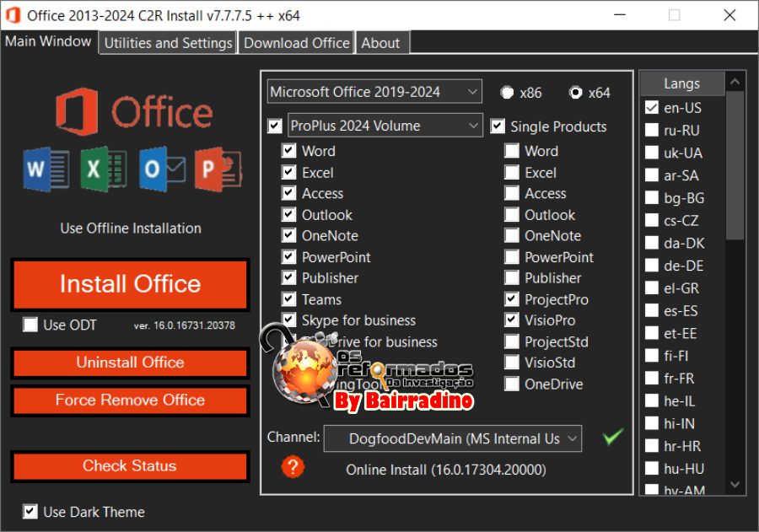Check Excel under Single Products
Image resolution: width=759 pixels, height=532 pixels.
tap(512, 172)
